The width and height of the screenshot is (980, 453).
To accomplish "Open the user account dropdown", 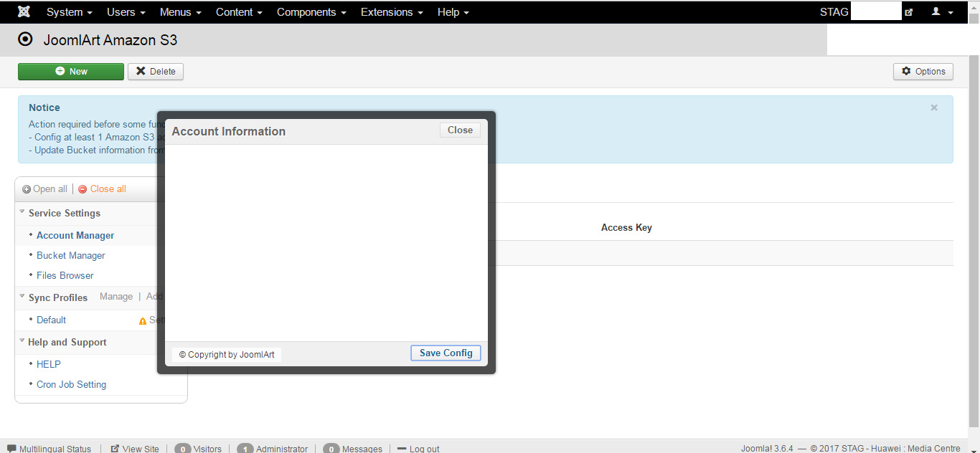I will (942, 12).
